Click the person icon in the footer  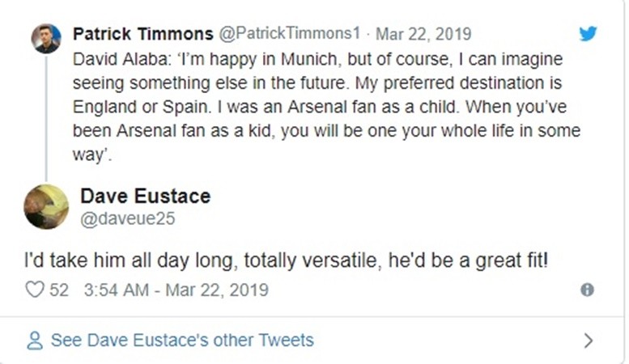34,341
